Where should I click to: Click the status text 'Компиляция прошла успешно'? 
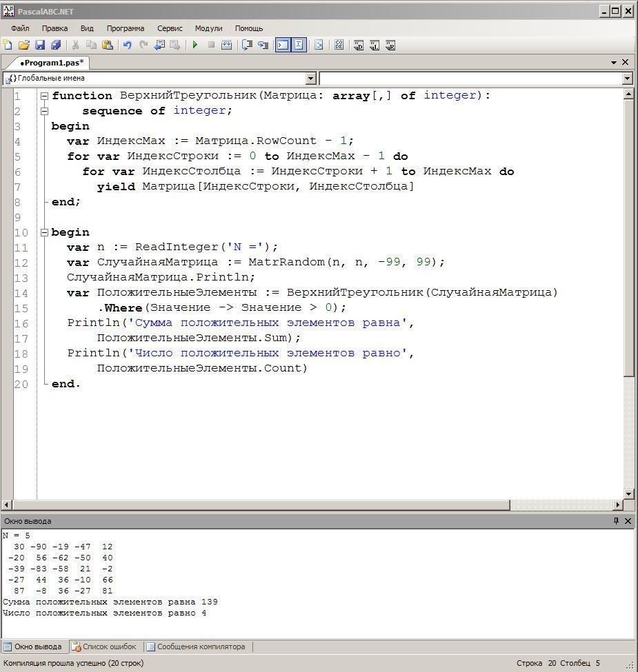73,663
